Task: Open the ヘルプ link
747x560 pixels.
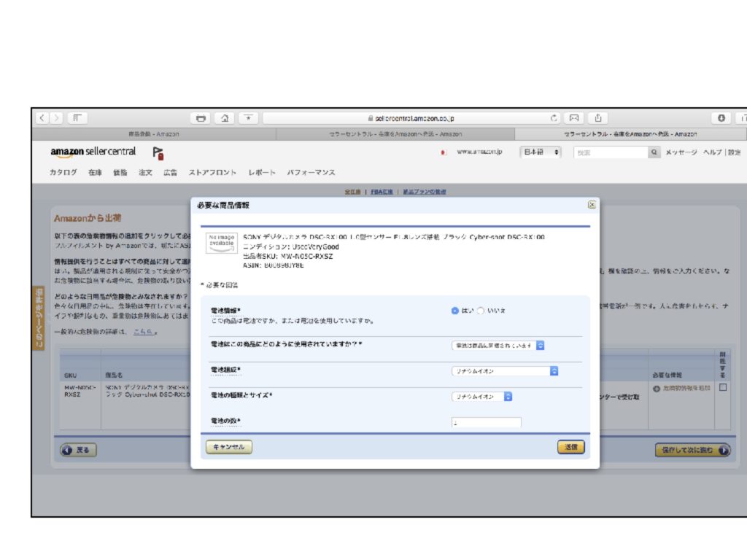Action: 713,152
